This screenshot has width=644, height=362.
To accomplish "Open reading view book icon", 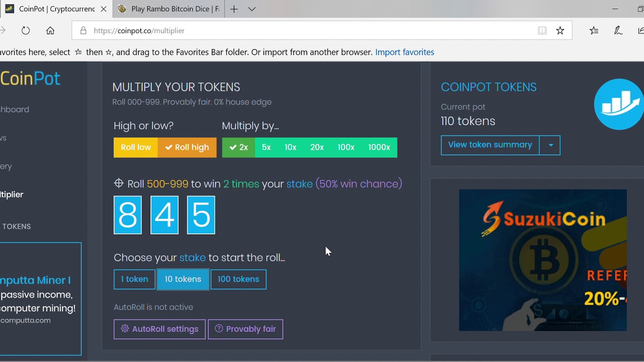I will [542, 31].
